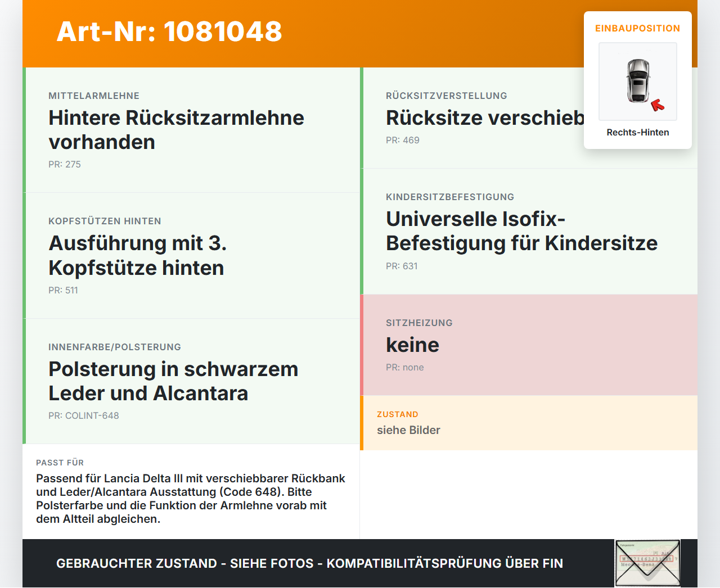720x588 pixels.
Task: Select the PASST FÜR label
Action: pos(60,463)
